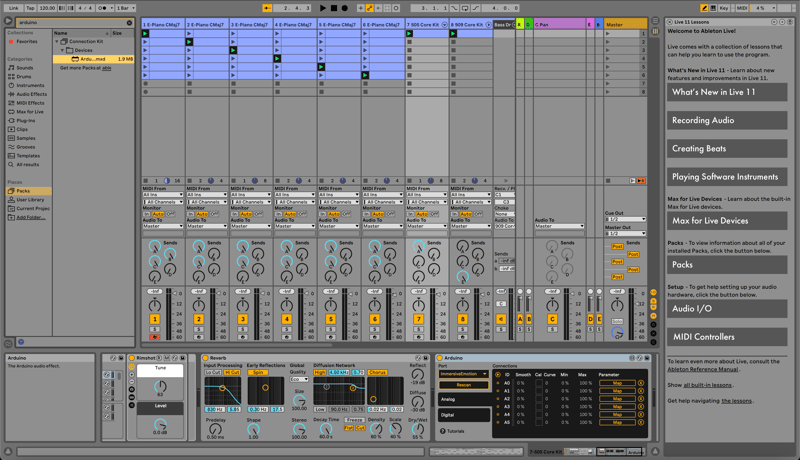Toggle the metronome button
Viewport: 800px width, 460px height.
point(104,8)
